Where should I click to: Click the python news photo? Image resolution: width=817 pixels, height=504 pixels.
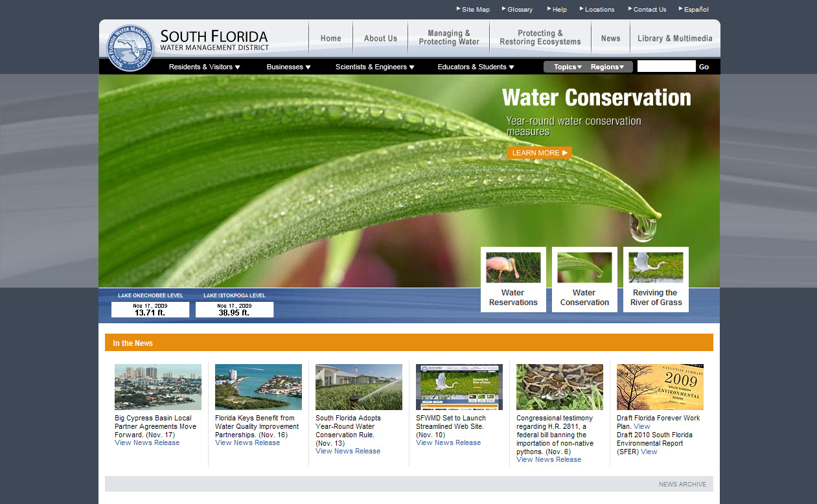pos(560,387)
